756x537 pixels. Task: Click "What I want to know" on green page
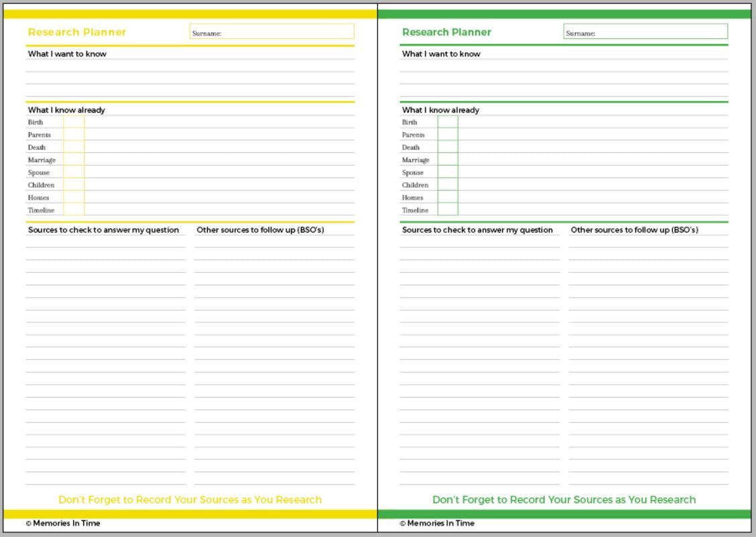pyautogui.click(x=441, y=54)
